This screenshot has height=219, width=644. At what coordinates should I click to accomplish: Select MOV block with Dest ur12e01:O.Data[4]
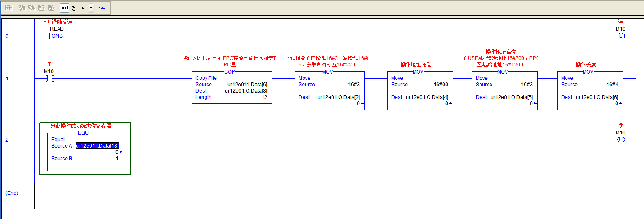420,90
